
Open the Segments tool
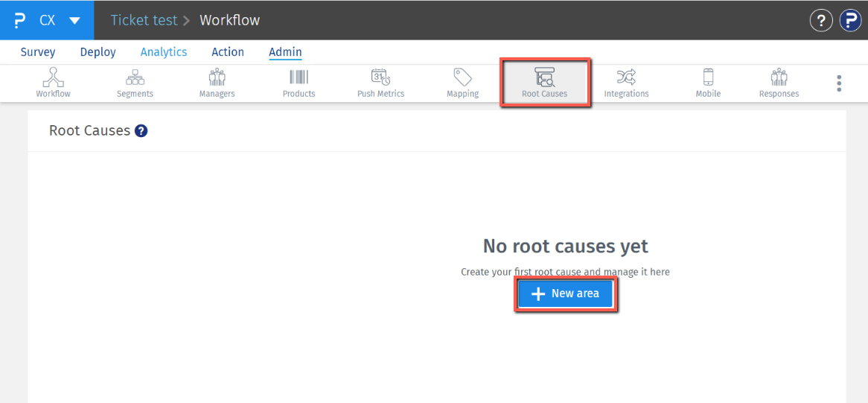click(135, 83)
